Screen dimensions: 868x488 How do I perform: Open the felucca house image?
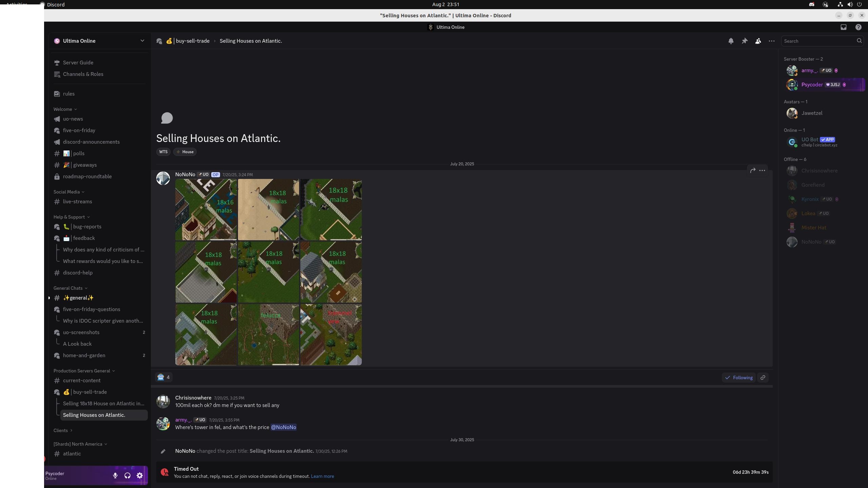point(269,334)
